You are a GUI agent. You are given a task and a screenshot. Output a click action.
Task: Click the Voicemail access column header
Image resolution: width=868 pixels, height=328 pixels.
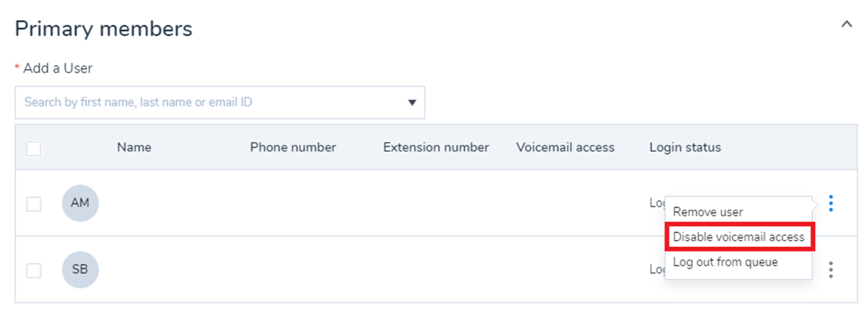(x=565, y=147)
